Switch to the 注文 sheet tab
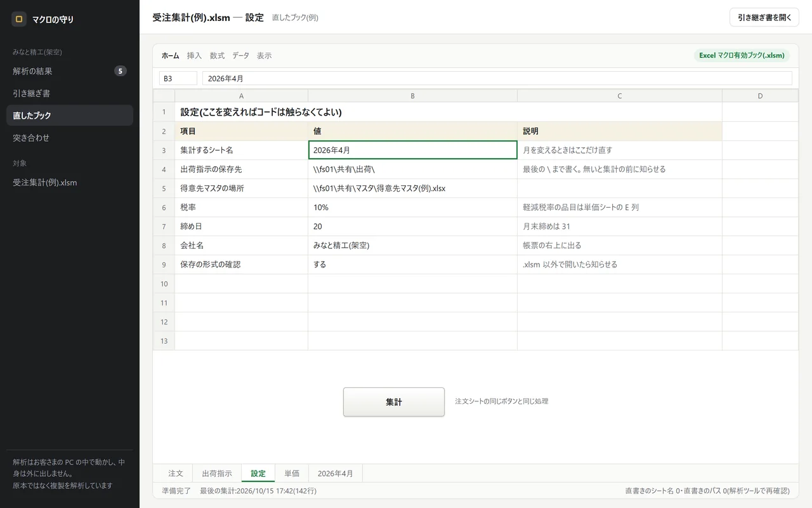The width and height of the screenshot is (812, 508). 176,473
